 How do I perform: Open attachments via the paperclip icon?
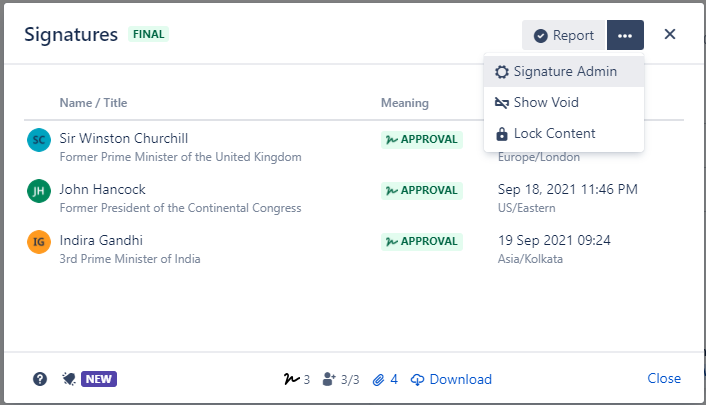379,379
